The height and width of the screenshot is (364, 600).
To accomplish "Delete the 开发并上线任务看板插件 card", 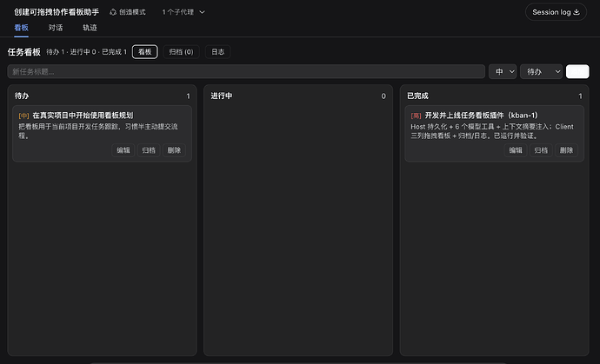I will [566, 150].
